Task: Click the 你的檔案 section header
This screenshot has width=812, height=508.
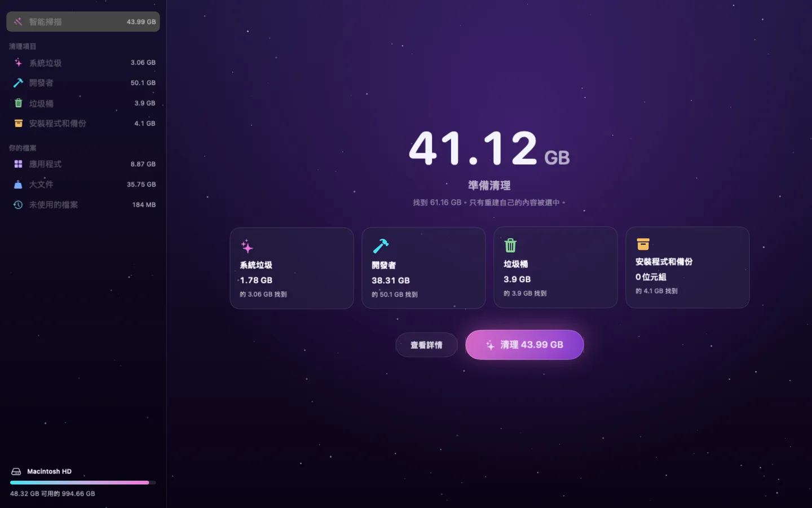Action: 23,148
